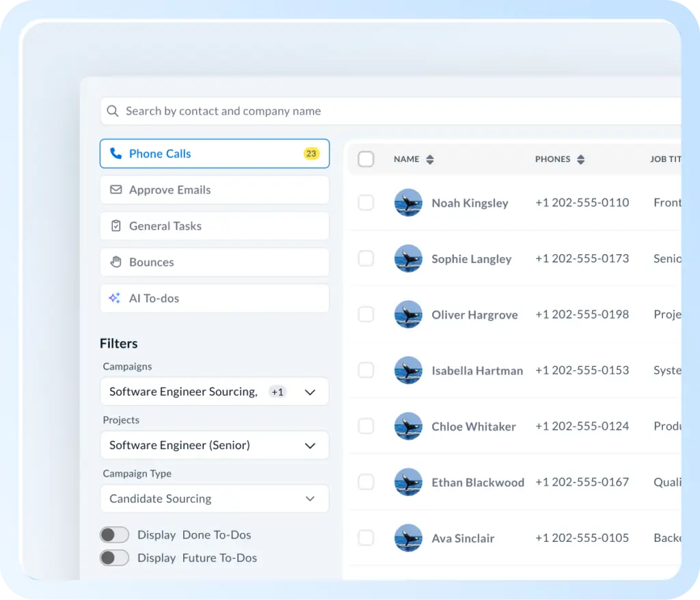
Task: Open Isabella Hartman's contact name
Action: [x=477, y=370]
